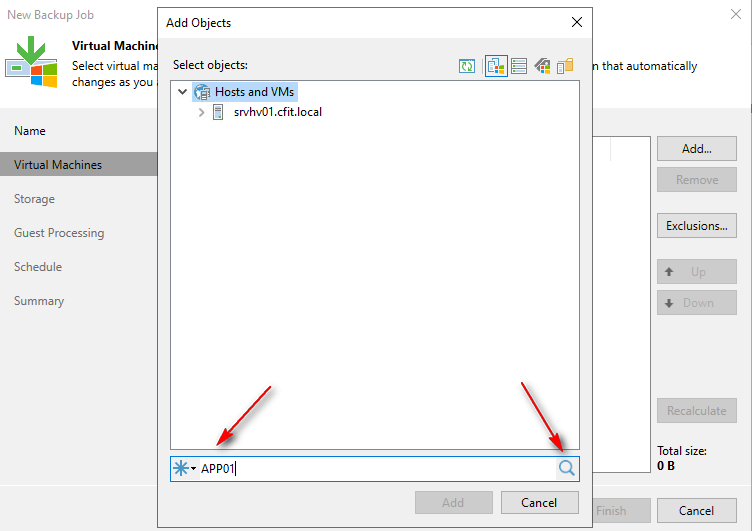Select srvhv01.cfit.local in the tree
This screenshot has width=752, height=531.
click(x=278, y=112)
